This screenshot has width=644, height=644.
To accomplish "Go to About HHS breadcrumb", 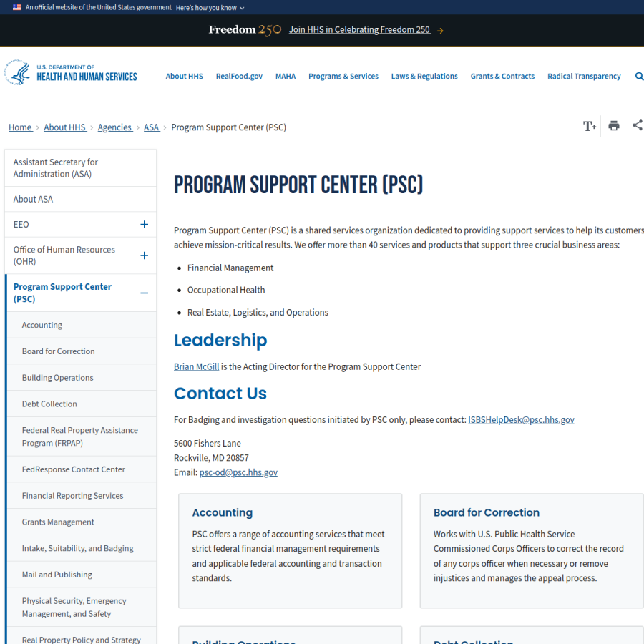I will 65,127.
